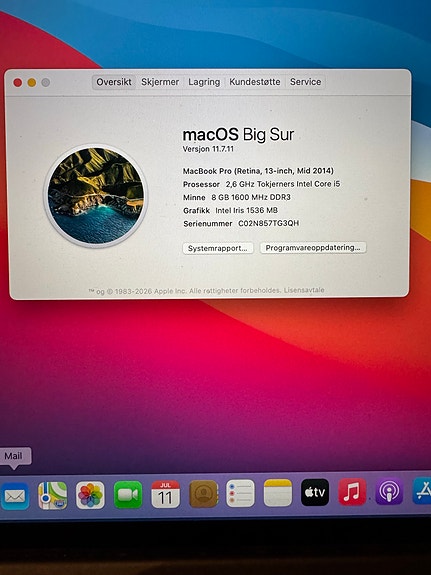Click the Systemrapport... button
This screenshot has width=431, height=575.
[x=218, y=248]
